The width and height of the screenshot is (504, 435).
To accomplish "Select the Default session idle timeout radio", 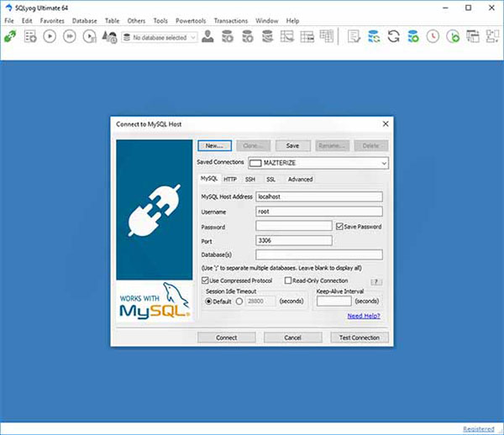I will point(209,301).
